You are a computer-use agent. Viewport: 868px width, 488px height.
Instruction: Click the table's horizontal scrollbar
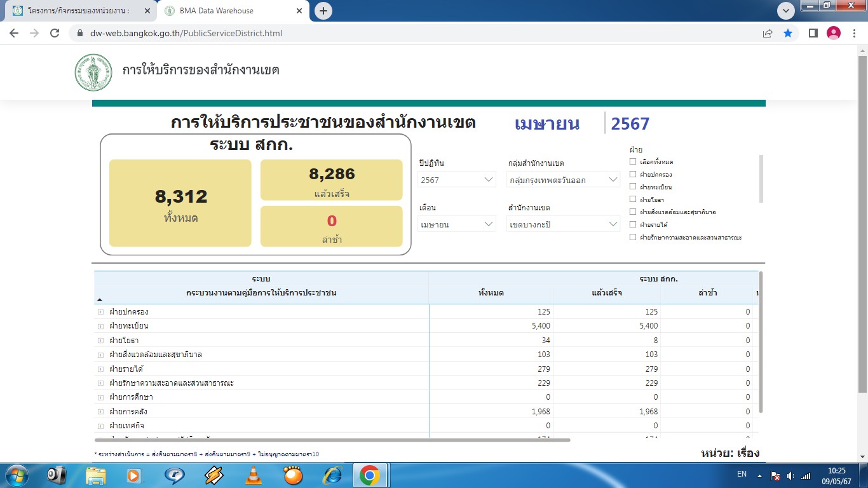pyautogui.click(x=332, y=440)
